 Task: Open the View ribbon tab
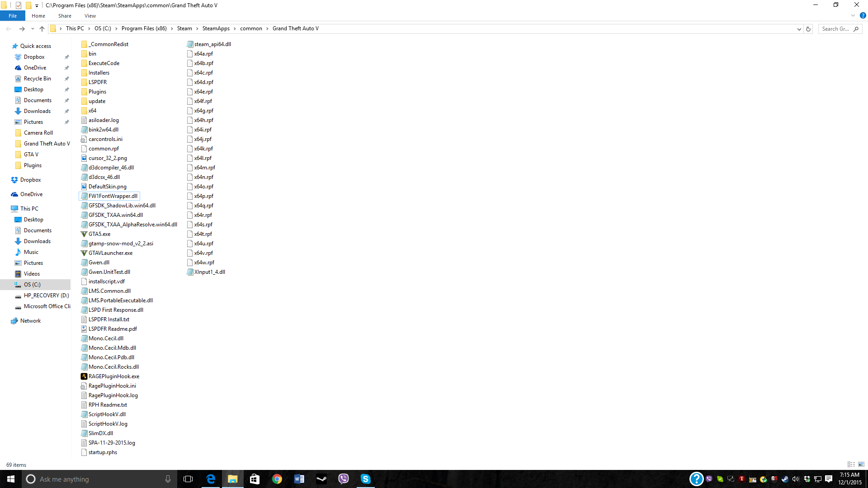(x=90, y=16)
